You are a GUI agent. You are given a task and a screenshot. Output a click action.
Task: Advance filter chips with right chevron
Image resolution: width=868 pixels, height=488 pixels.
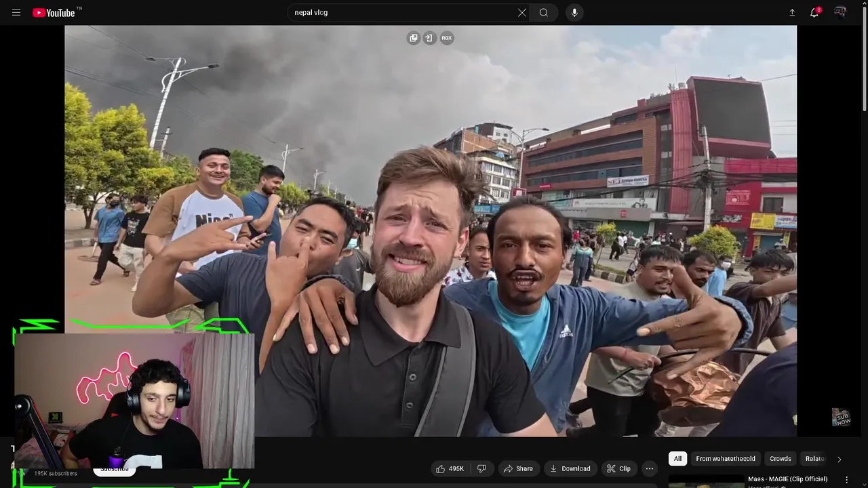point(839,459)
